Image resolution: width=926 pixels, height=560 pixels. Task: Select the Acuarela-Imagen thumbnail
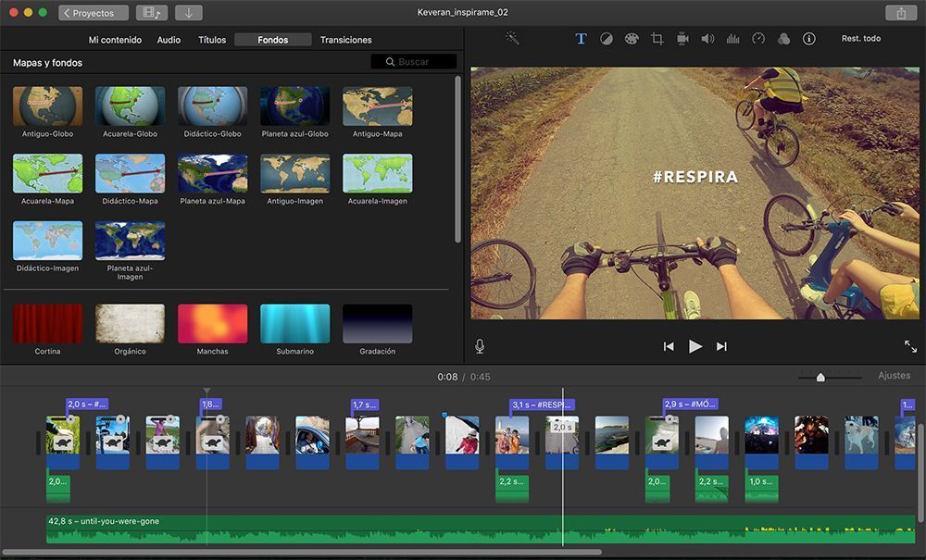[378, 173]
